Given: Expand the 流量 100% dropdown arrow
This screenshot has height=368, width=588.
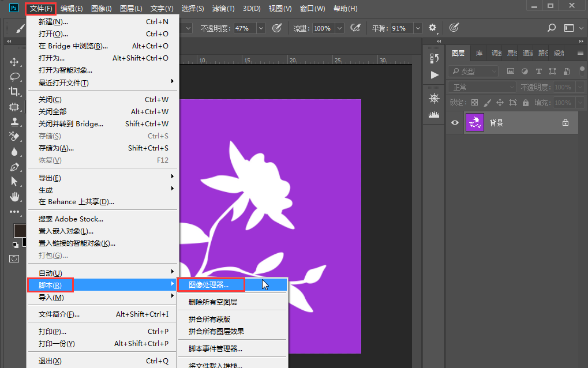Looking at the screenshot, I should pyautogui.click(x=339, y=28).
